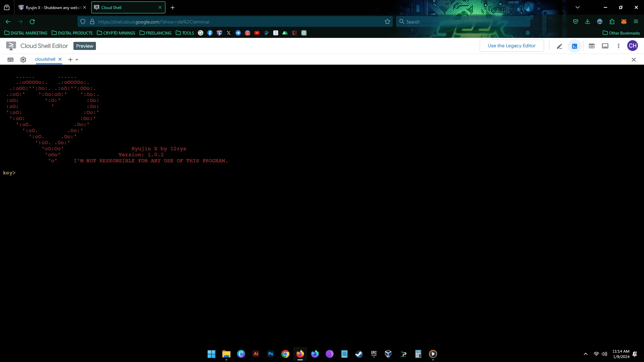Launch Adobe Illustrator from the taskbar
The height and width of the screenshot is (362, 644).
[256, 354]
